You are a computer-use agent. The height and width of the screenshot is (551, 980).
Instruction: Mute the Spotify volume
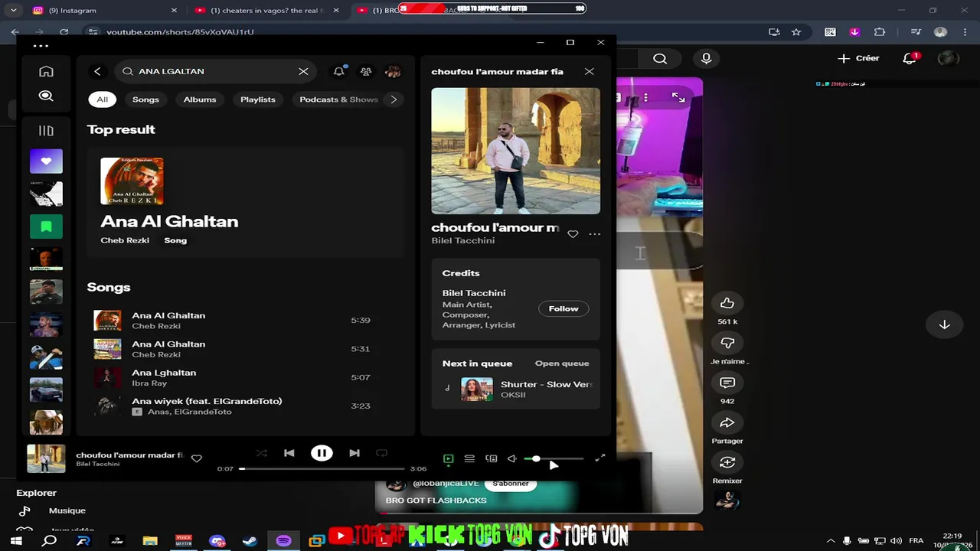coord(512,459)
